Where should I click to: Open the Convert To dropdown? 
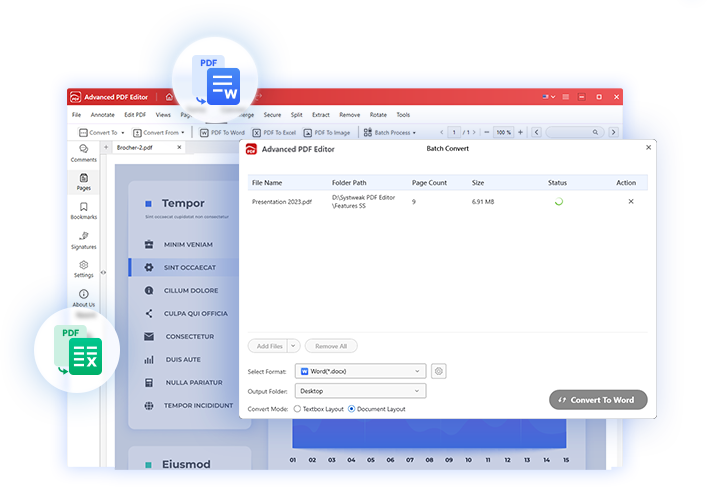pos(101,133)
